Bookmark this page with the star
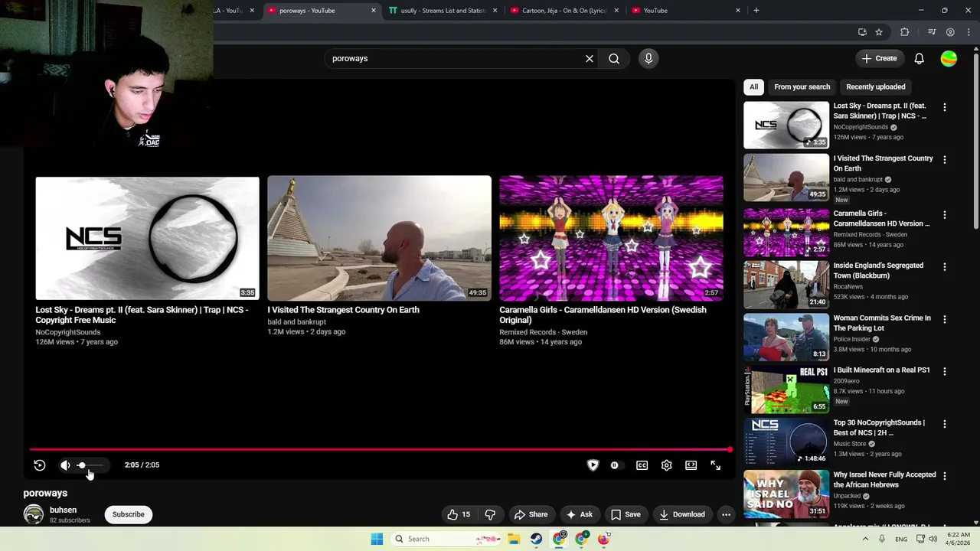 (x=879, y=32)
